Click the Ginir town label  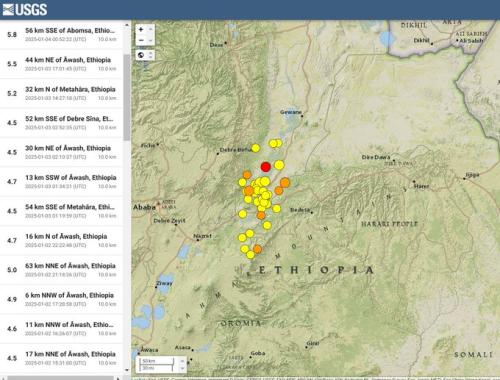tap(313, 343)
